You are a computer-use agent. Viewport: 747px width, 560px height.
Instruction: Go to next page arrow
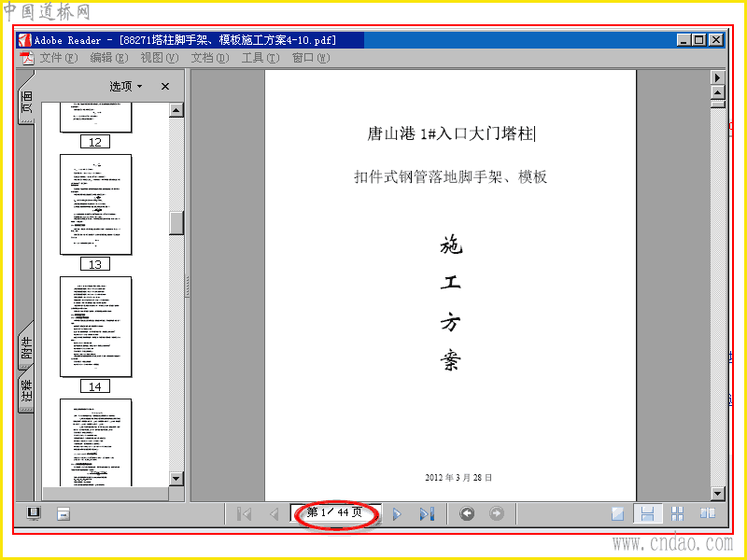pos(397,514)
